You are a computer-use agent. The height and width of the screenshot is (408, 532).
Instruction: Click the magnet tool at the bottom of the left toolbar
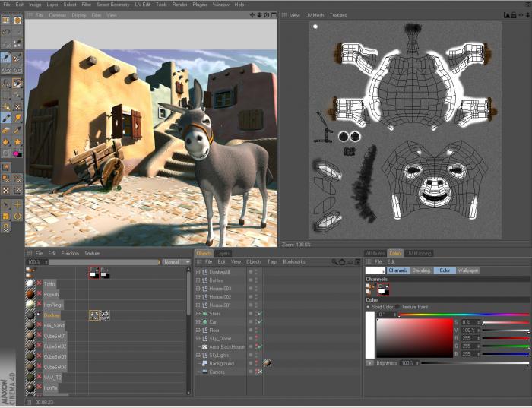6,227
